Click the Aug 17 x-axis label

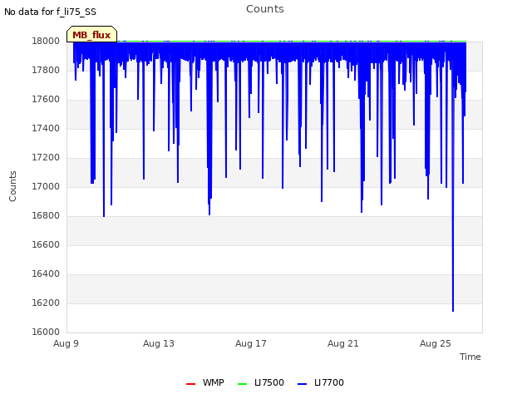click(x=251, y=343)
